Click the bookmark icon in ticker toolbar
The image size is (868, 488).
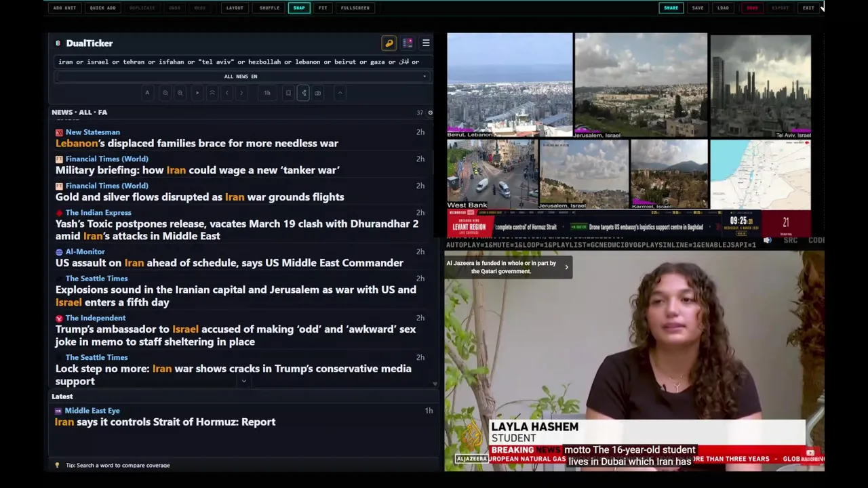click(x=288, y=93)
